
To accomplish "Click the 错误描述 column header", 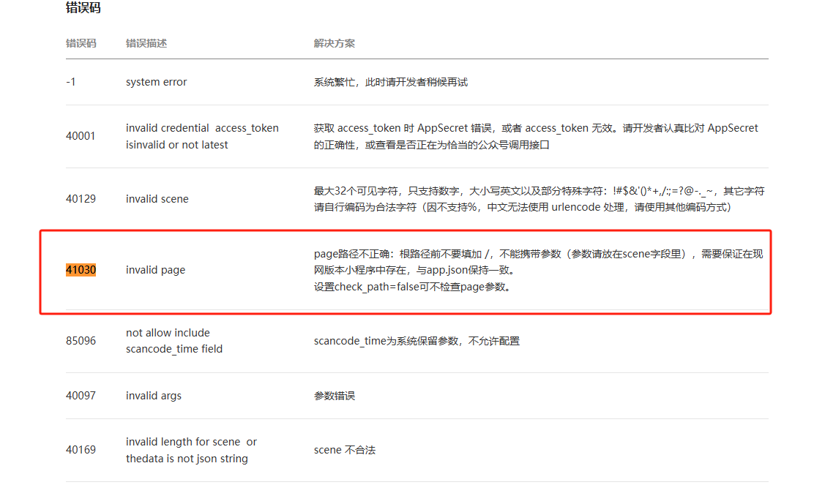I will (146, 43).
